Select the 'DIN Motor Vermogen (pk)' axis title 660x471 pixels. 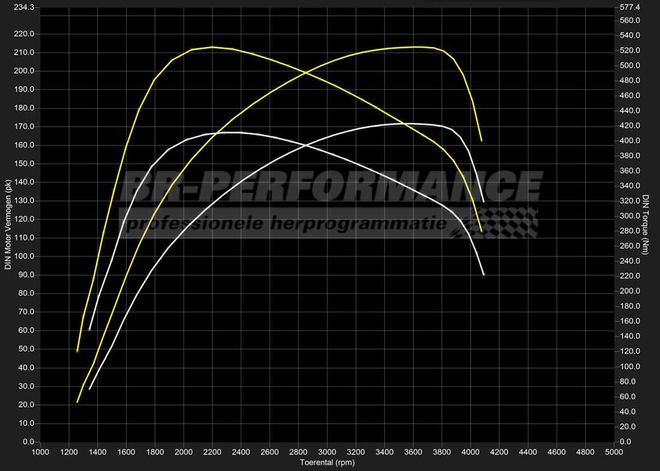8,222
